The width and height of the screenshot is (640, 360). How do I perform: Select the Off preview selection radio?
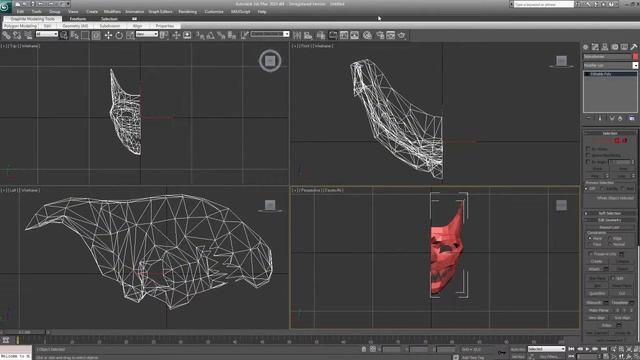(587, 189)
